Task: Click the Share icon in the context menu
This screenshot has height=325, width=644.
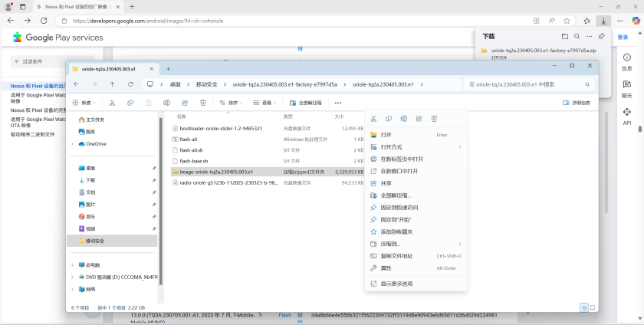Action: pyautogui.click(x=419, y=119)
